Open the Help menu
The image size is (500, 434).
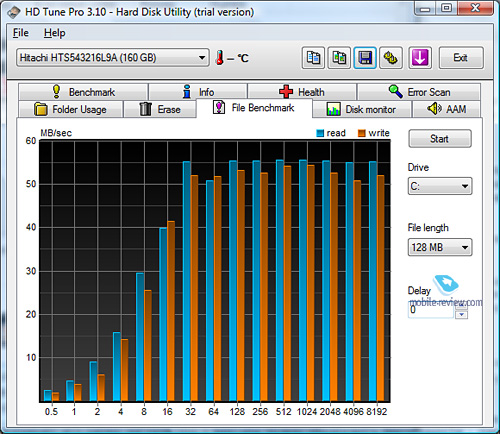55,33
